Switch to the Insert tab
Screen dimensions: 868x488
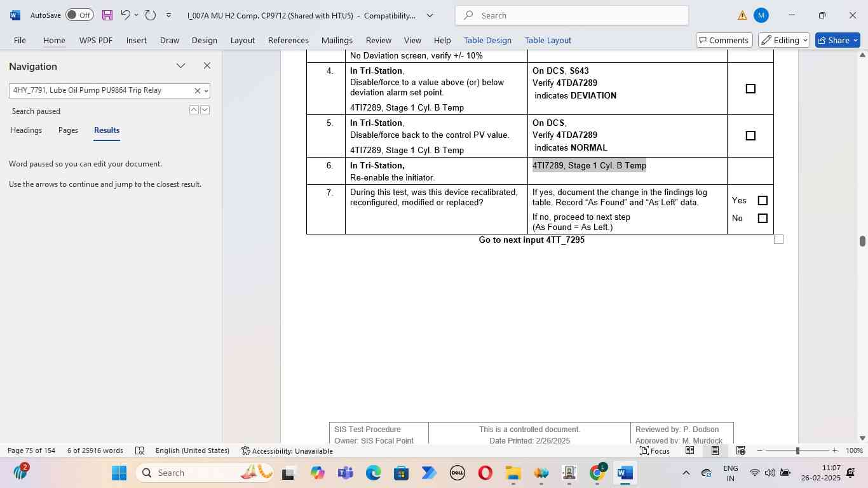[136, 40]
